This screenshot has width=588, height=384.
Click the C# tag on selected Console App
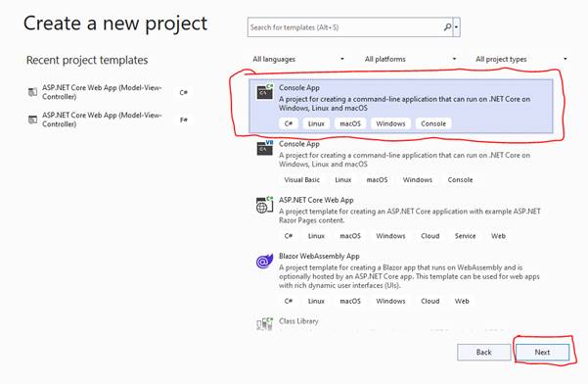289,123
